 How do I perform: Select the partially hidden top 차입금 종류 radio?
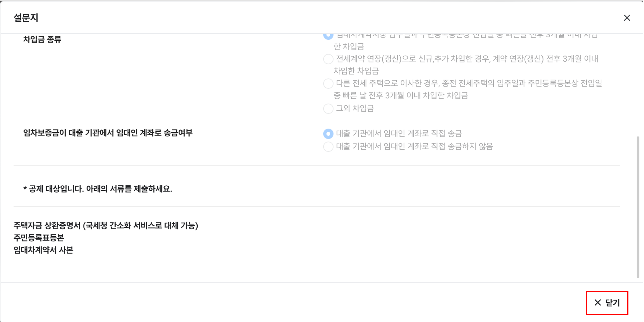coord(328,35)
